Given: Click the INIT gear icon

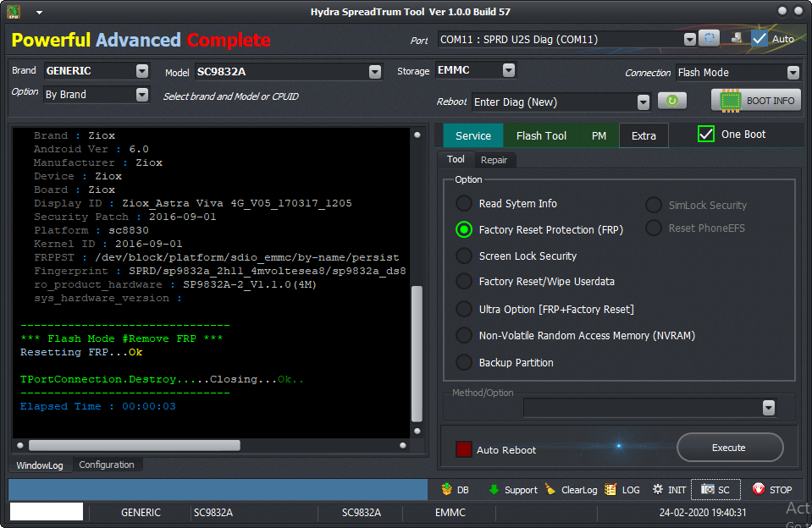Looking at the screenshot, I should pos(657,489).
